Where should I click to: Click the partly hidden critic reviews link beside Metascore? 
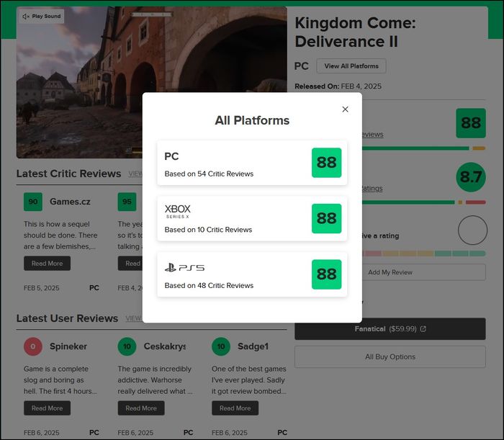(373, 135)
